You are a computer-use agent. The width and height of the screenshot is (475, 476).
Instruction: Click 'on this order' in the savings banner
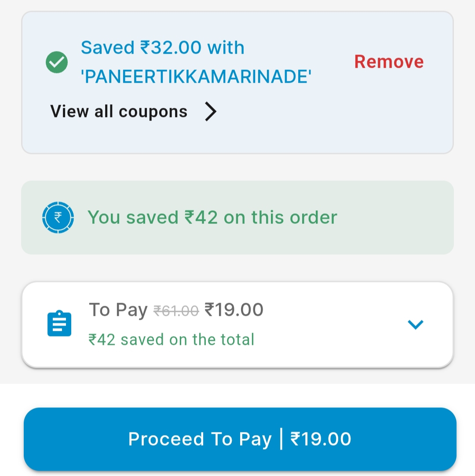tap(281, 217)
